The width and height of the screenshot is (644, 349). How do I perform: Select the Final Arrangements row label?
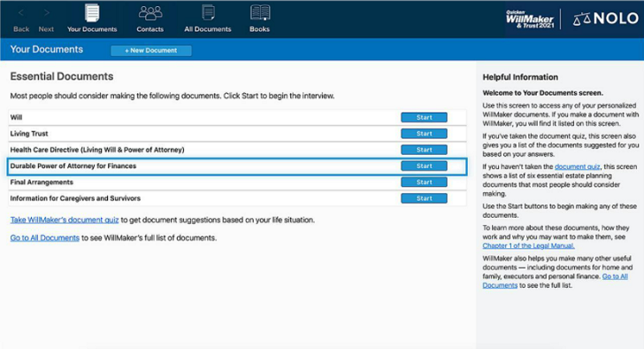(42, 182)
